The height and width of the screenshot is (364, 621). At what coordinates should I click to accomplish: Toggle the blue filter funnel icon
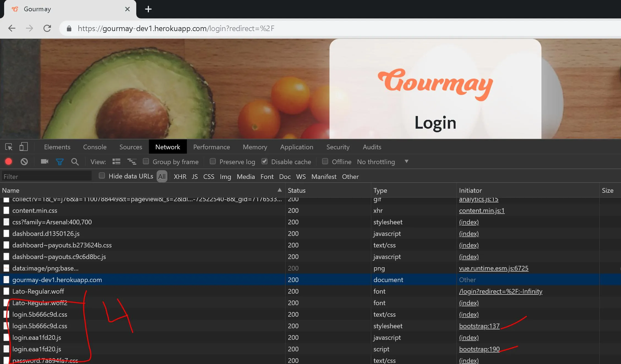pos(59,162)
